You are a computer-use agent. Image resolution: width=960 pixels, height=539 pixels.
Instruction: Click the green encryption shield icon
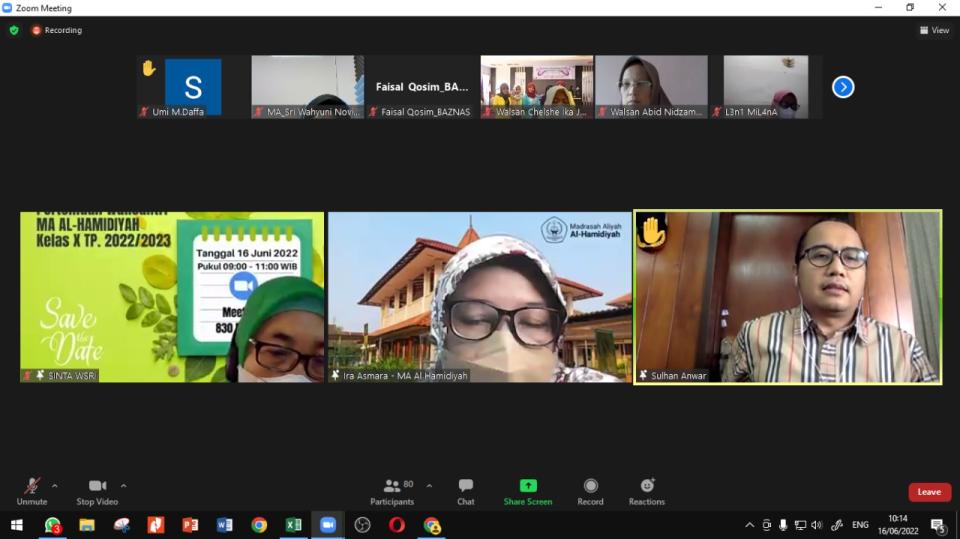14,30
